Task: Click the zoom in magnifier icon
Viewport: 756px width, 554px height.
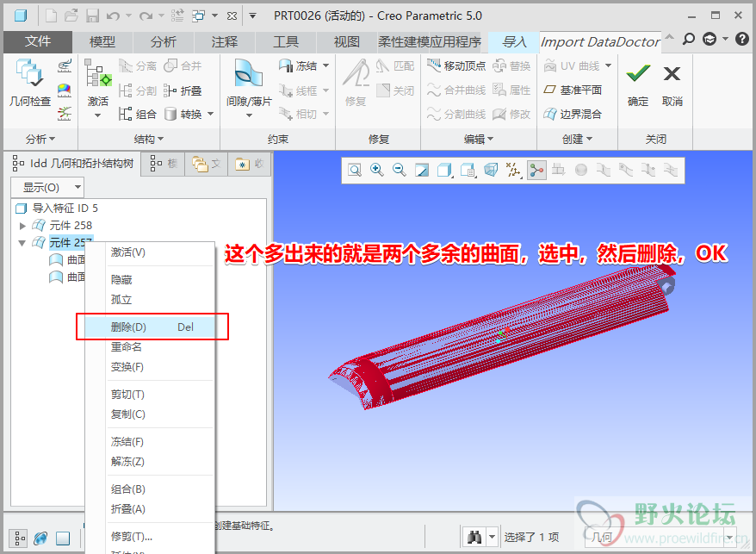Action: pos(376,170)
